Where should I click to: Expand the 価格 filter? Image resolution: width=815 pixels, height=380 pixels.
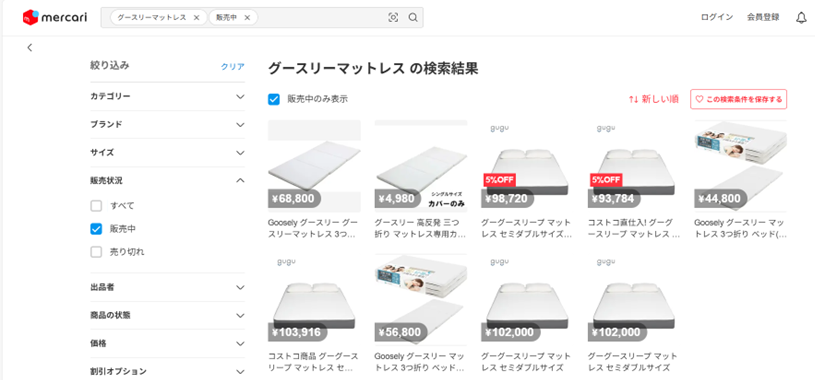(x=167, y=344)
